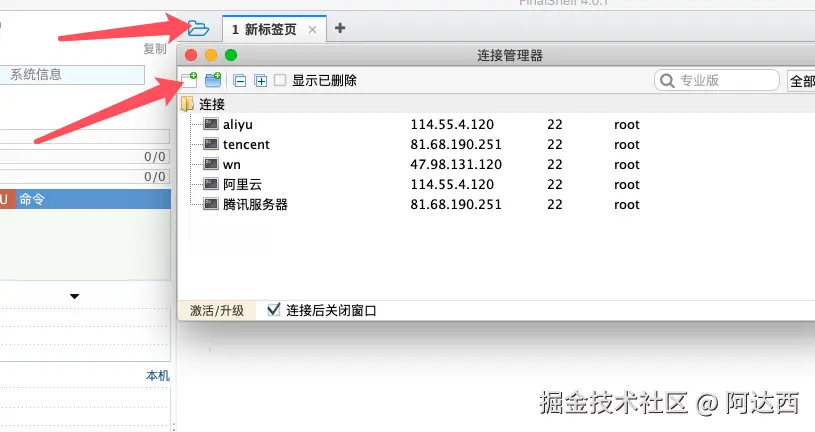Screen dimensions: 815x432
Task: Click root user in the 腾讯服务器 row
Action: 627,205
